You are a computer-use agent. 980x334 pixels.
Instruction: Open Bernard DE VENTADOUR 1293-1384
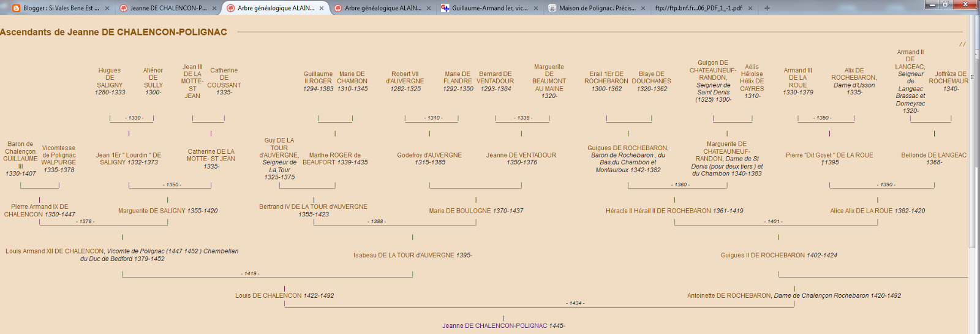coord(496,82)
